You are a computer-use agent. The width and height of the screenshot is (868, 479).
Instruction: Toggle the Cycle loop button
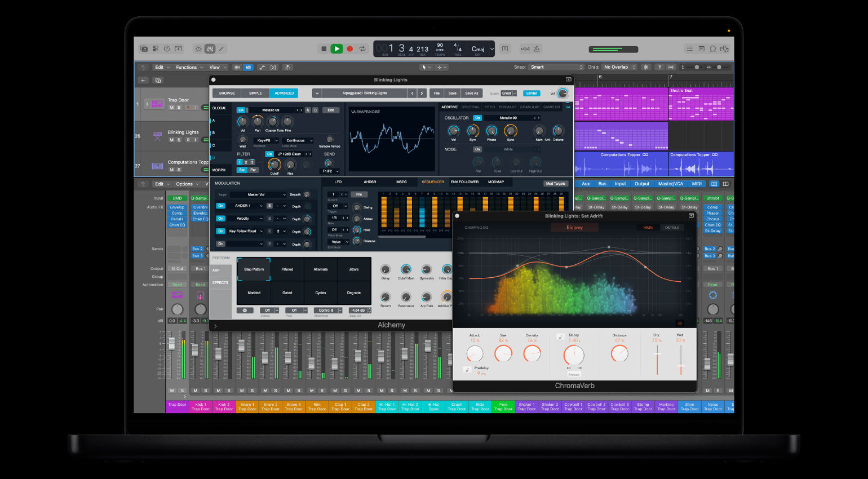362,49
